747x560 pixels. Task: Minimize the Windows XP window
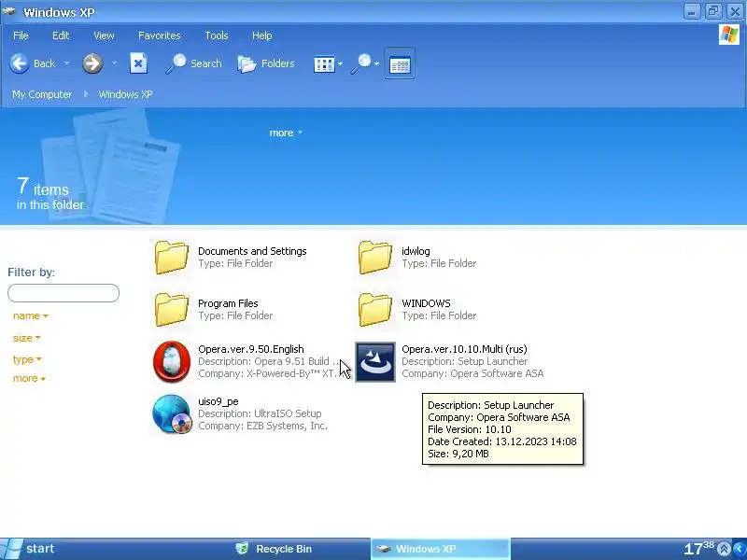point(692,11)
